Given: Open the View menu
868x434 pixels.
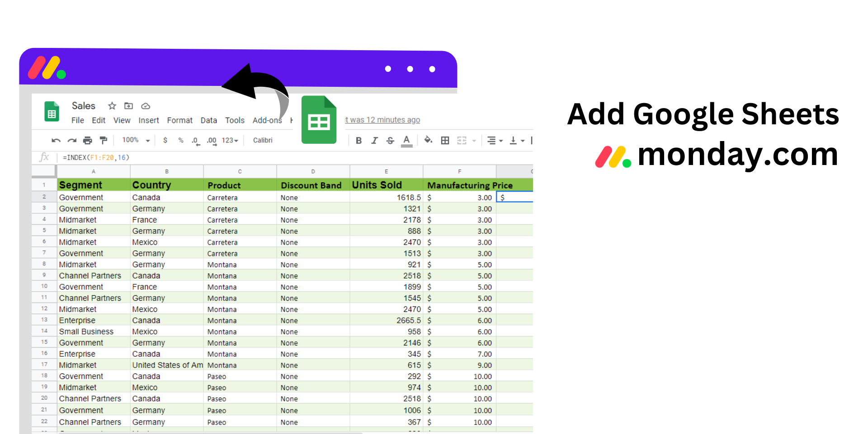Looking at the screenshot, I should point(122,120).
